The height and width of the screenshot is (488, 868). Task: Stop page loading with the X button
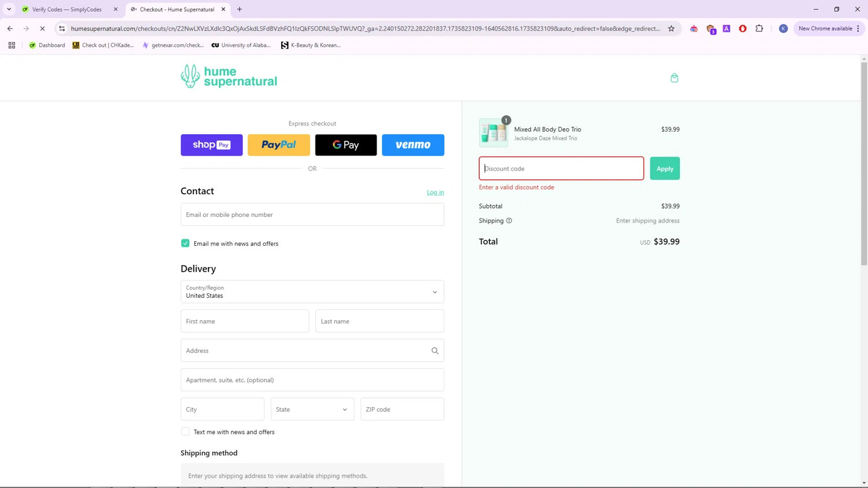click(x=42, y=28)
